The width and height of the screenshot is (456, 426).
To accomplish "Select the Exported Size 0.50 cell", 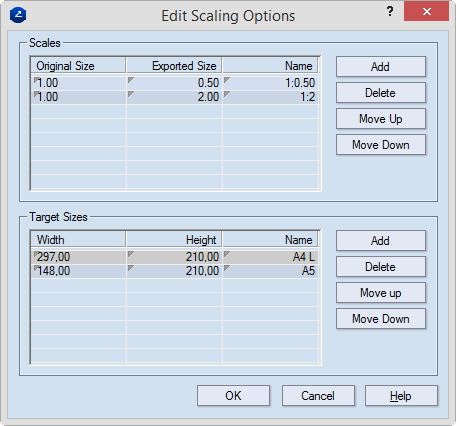I will point(174,83).
